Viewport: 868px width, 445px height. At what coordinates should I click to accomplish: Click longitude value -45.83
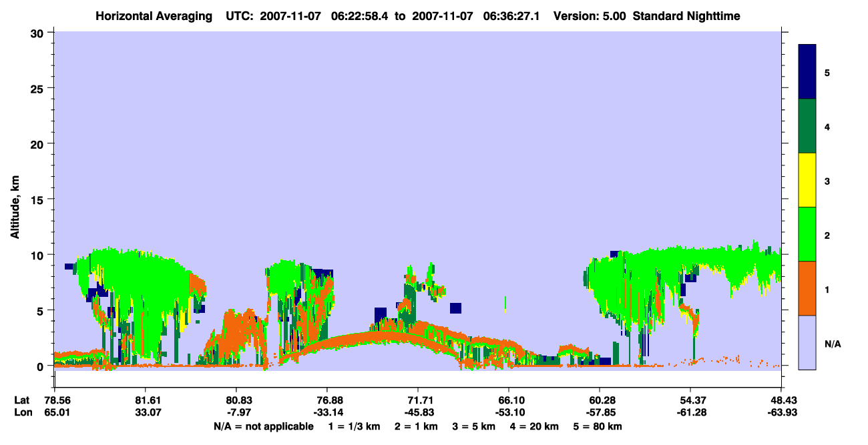click(x=418, y=412)
